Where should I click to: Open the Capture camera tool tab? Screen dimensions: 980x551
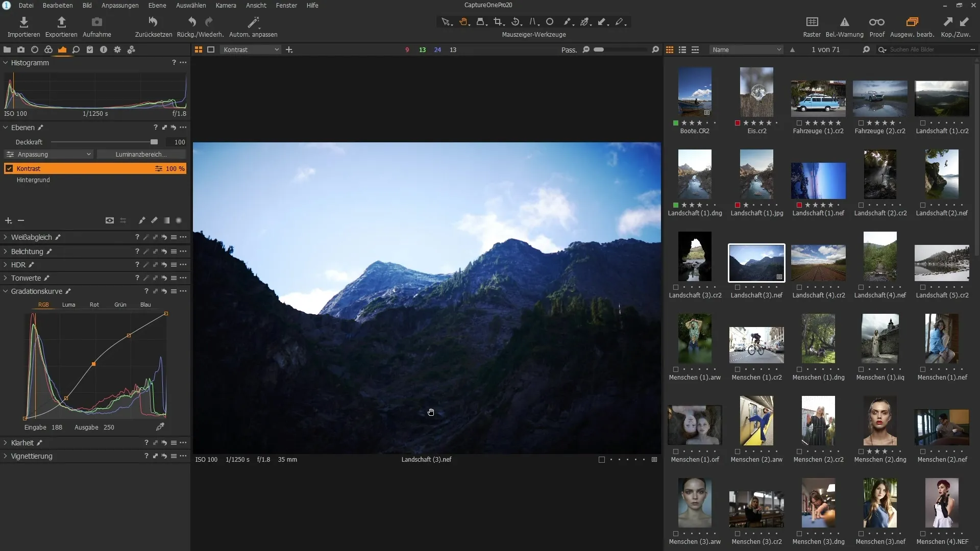(21, 49)
